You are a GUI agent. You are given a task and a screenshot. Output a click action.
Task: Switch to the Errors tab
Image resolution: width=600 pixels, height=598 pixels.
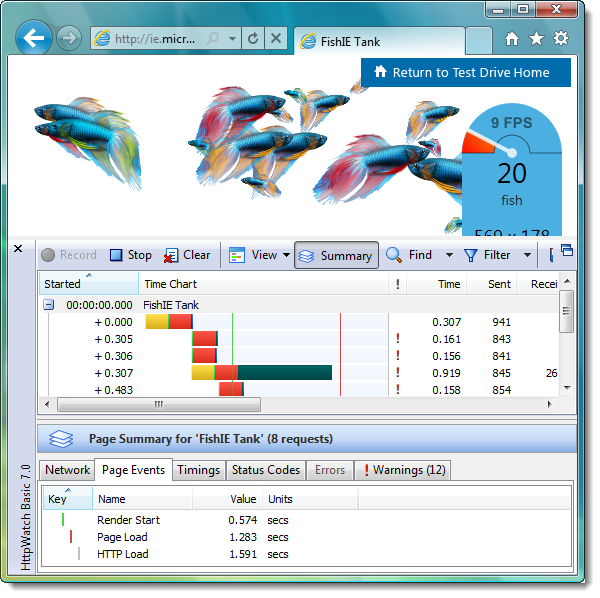point(330,470)
